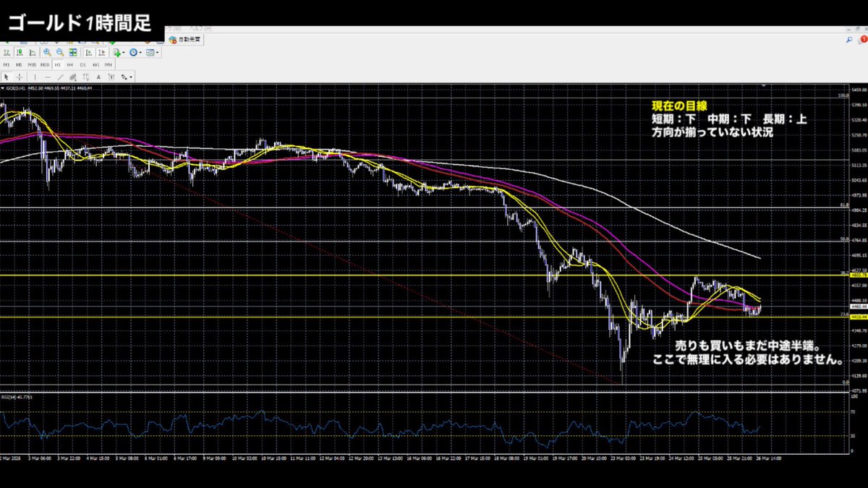Switch timeframe to W1
The width and height of the screenshot is (868, 488).
pos(95,64)
